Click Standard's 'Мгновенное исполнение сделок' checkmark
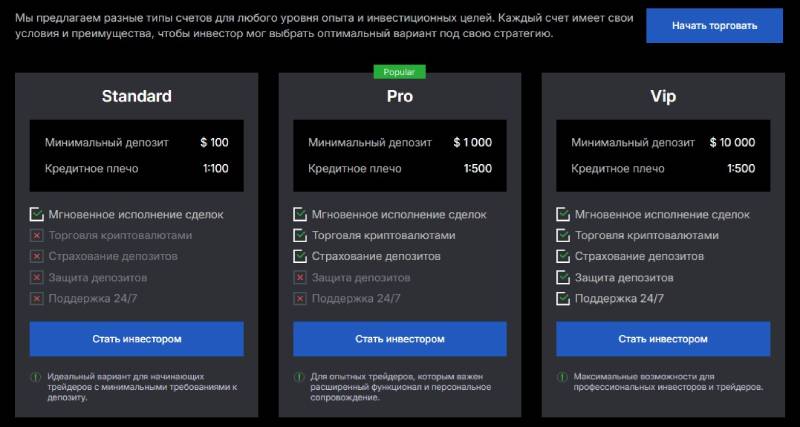 click(x=37, y=214)
